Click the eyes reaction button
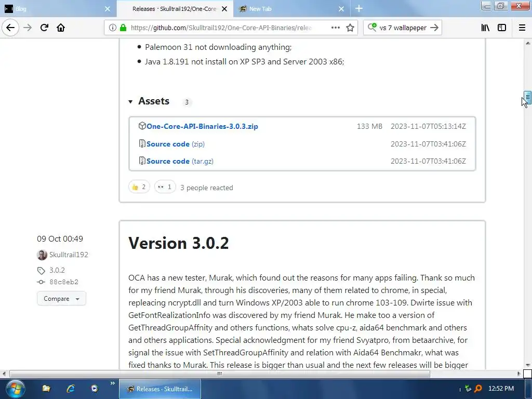Viewport: 532px width, 399px height. pyautogui.click(x=165, y=187)
